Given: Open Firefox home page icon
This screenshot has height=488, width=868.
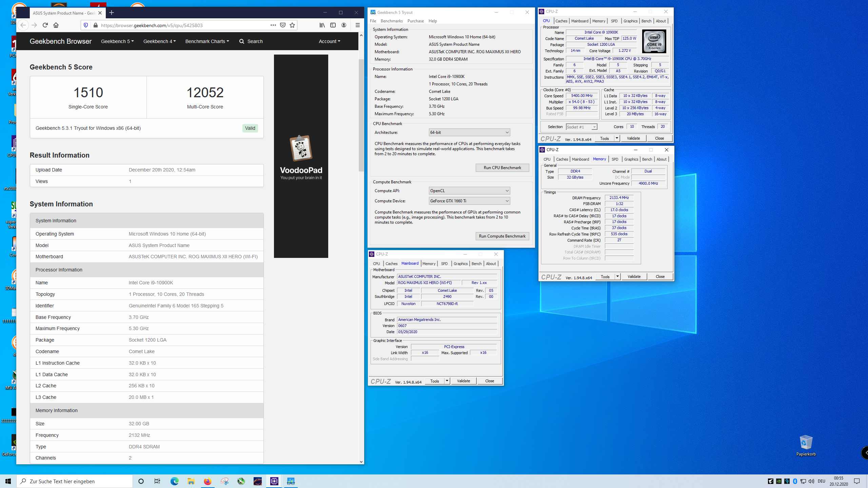Looking at the screenshot, I should [x=56, y=25].
